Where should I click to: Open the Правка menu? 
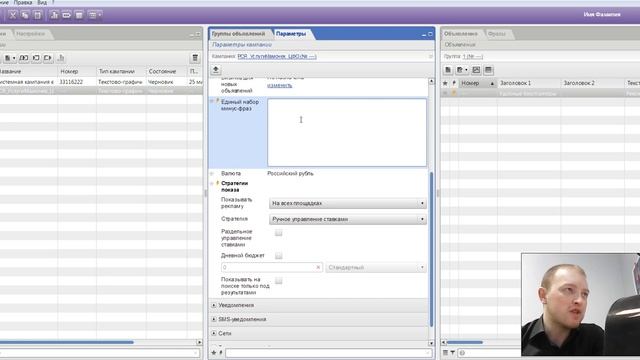23,2
